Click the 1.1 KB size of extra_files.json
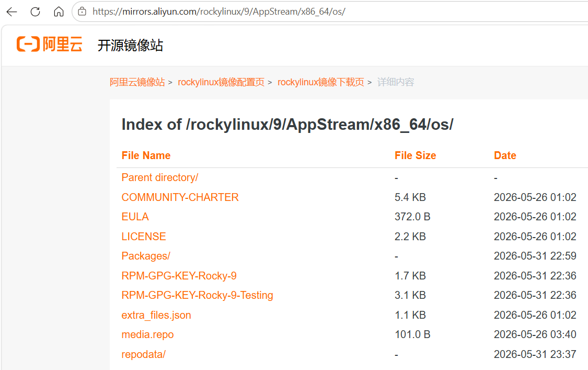This screenshot has width=588, height=370. [x=410, y=315]
